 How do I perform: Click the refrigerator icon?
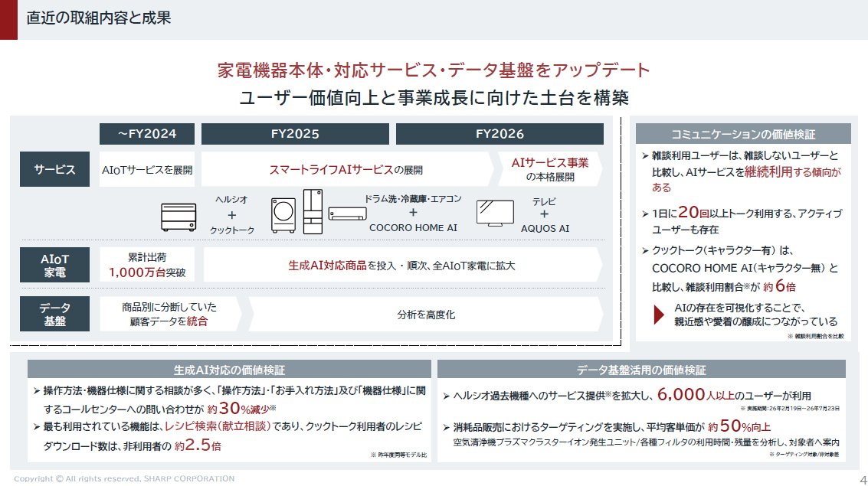(x=313, y=212)
